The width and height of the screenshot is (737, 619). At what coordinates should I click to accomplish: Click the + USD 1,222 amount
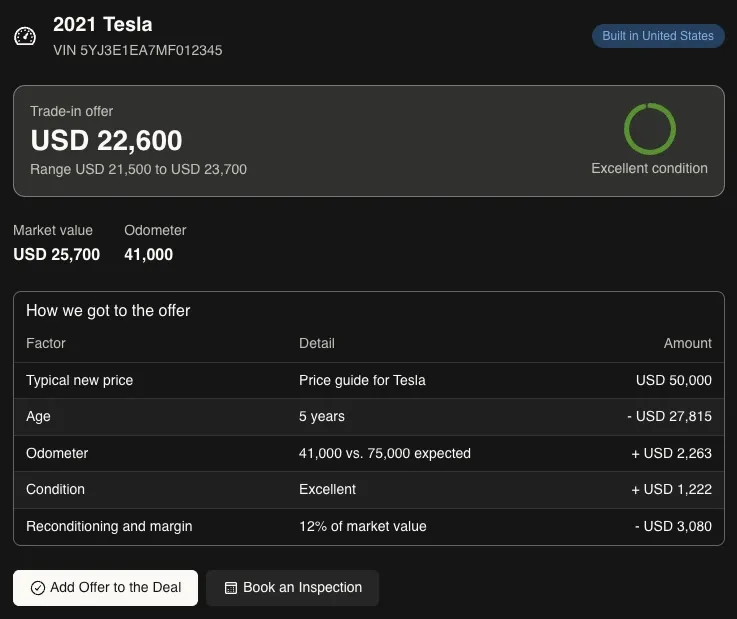[671, 489]
